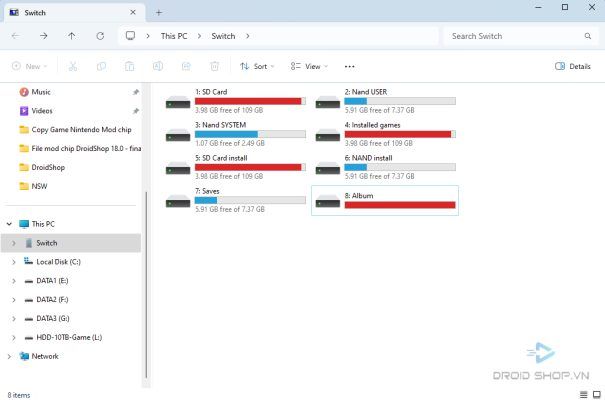Switch to details list view icon in status bar
Viewport: 605px width, 400px height.
tap(584, 395)
